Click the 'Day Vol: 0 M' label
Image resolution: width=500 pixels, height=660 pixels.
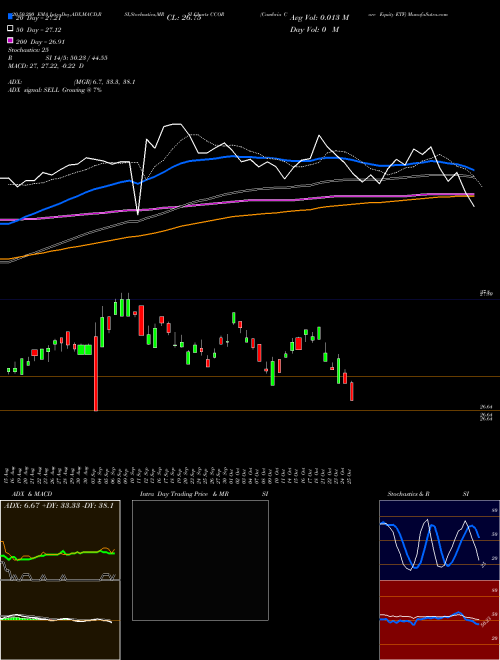click(314, 29)
